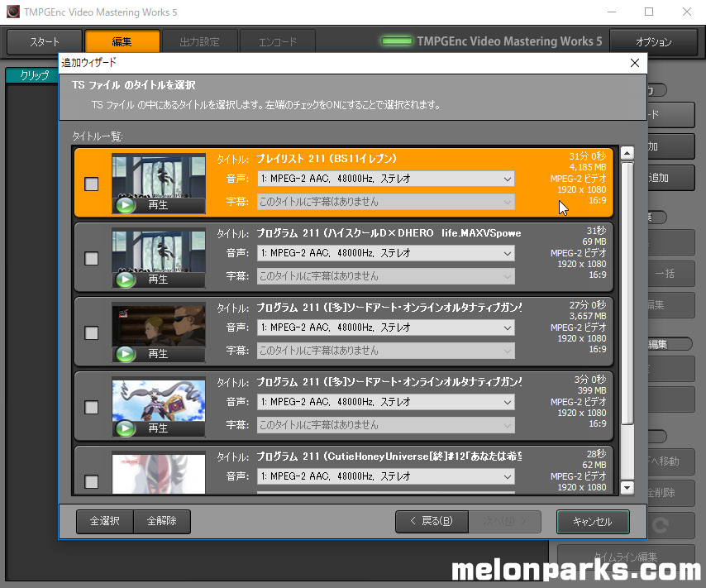The image size is (706, 588).
Task: Click the disabled 次へ(N) button
Action: click(x=505, y=521)
